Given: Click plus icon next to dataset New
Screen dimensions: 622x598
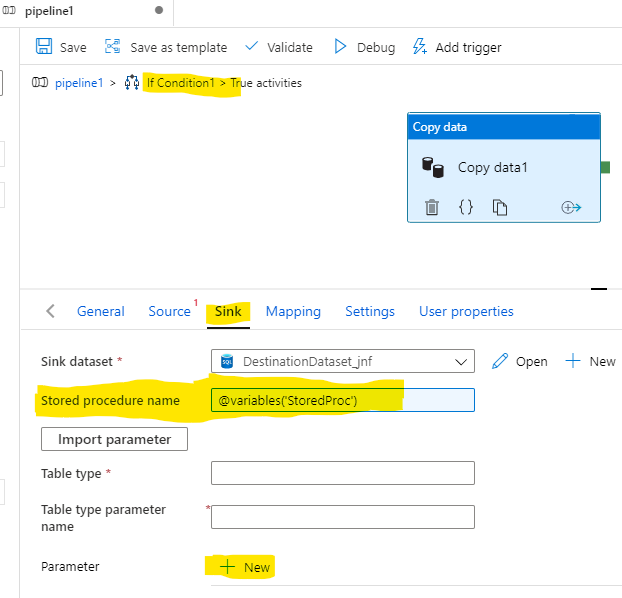Looking at the screenshot, I should click(x=572, y=361).
